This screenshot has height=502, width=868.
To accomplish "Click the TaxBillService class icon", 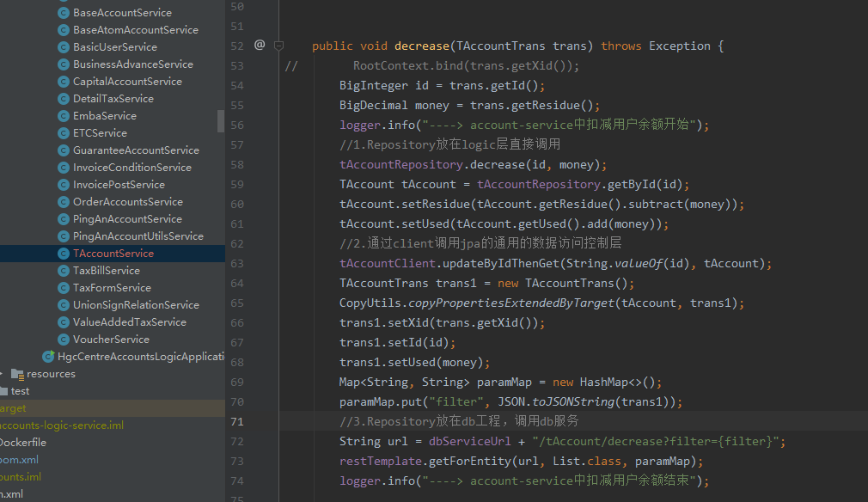I will [x=64, y=270].
